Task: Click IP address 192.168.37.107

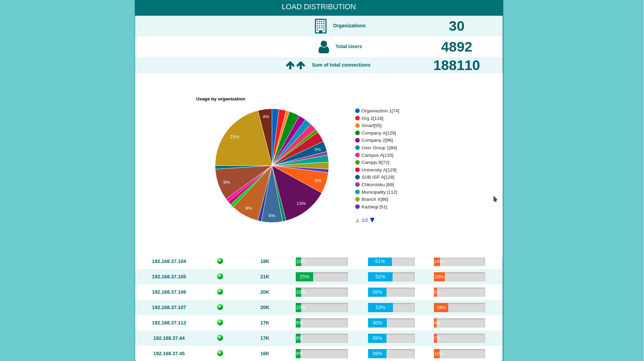Action: pos(169,307)
